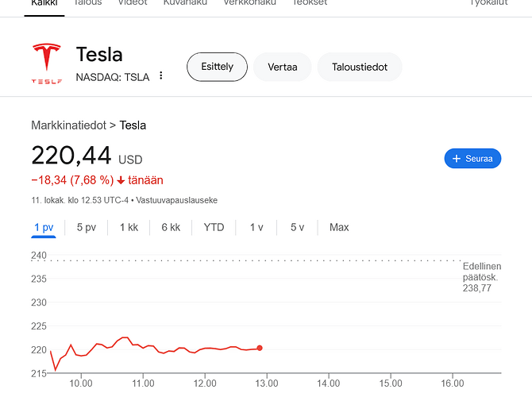
Task: Go to the Kuvahaku image search tab
Action: click(185, 2)
